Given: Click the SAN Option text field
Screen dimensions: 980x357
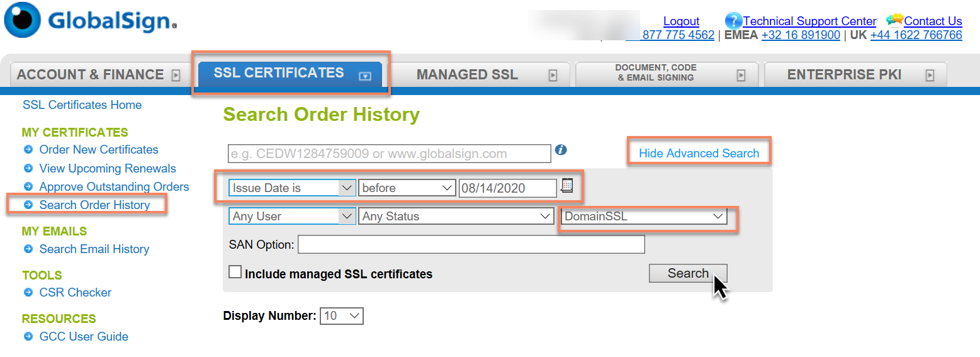Looking at the screenshot, I should [x=471, y=244].
